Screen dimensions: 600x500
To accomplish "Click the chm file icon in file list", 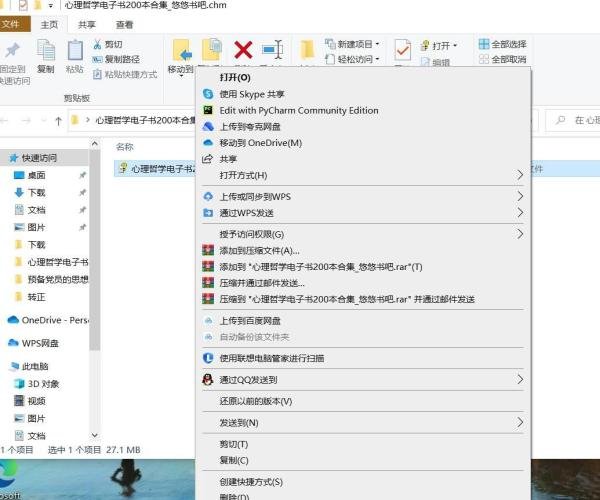I will pyautogui.click(x=123, y=168).
